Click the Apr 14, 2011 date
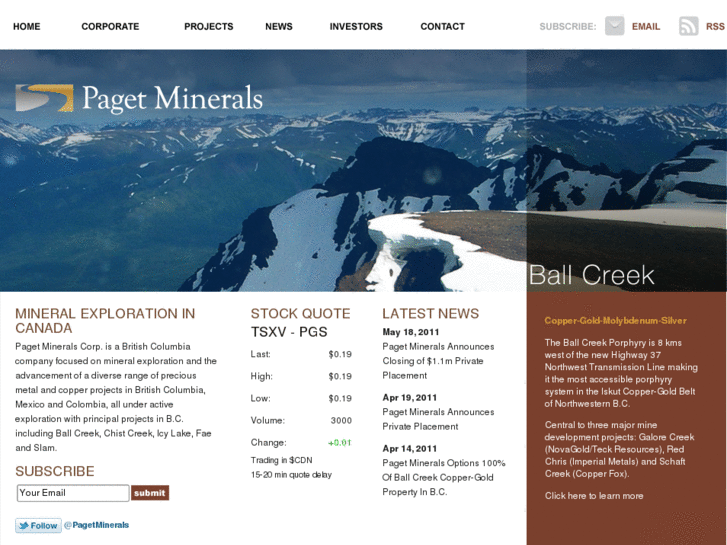 409,449
